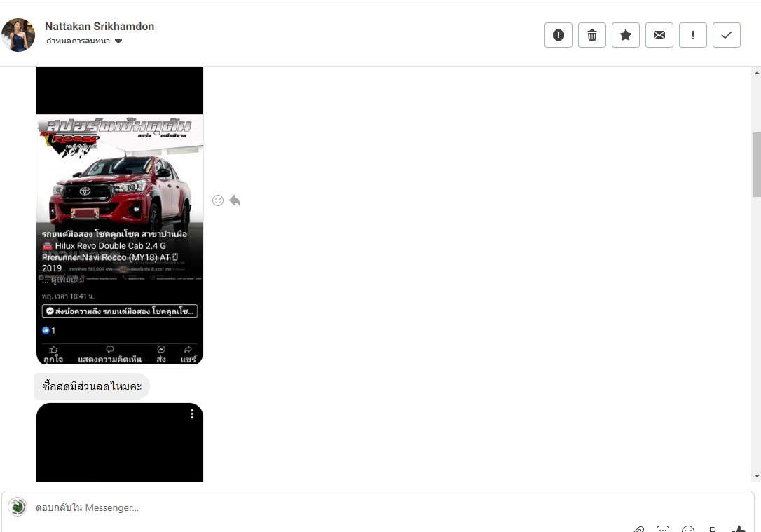Click the scrollbar up arrow in chat
Image resolution: width=761 pixels, height=532 pixels.
point(756,73)
